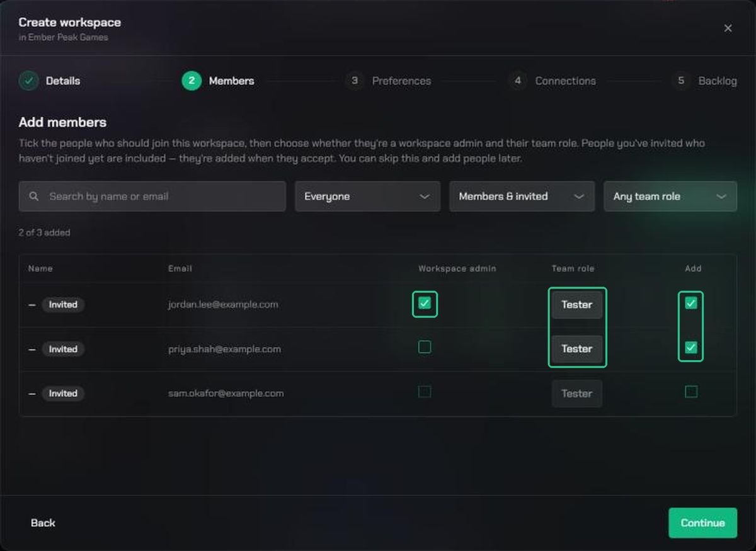Screen dimensions: 756x551
Task: Click the '2 of 3 added' counter text
Action: 44,232
